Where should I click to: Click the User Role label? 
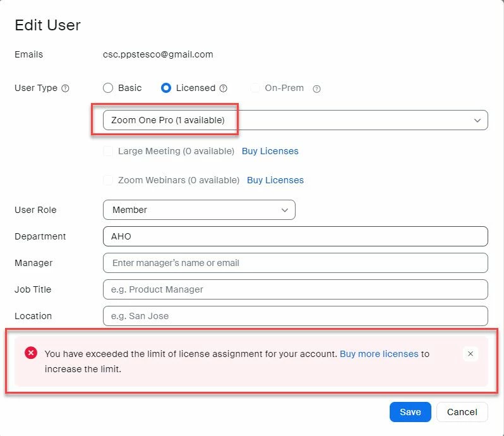point(35,210)
